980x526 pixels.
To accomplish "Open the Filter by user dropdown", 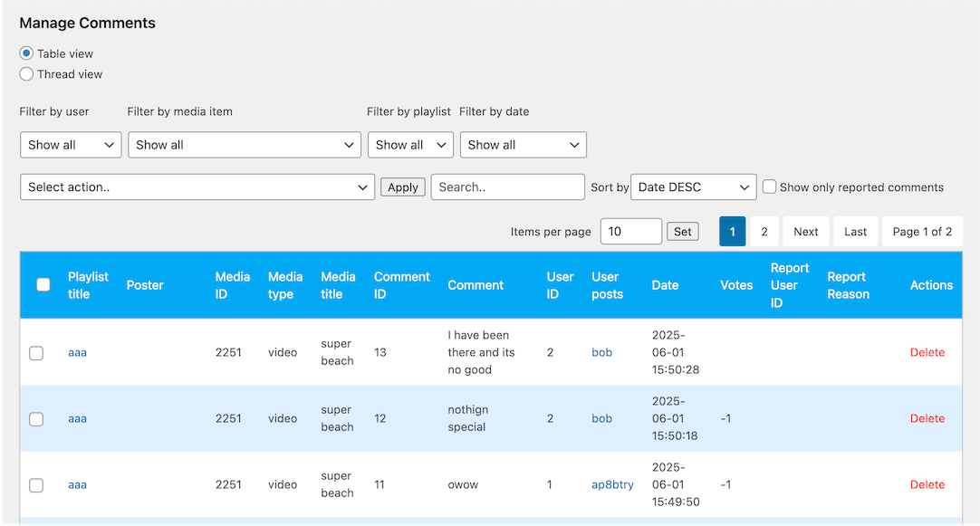I will pos(71,145).
